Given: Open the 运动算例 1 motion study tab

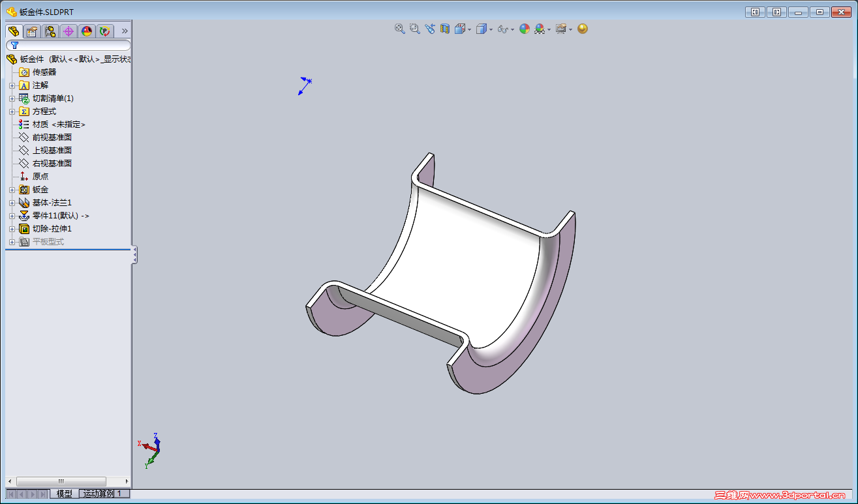Looking at the screenshot, I should tap(104, 494).
